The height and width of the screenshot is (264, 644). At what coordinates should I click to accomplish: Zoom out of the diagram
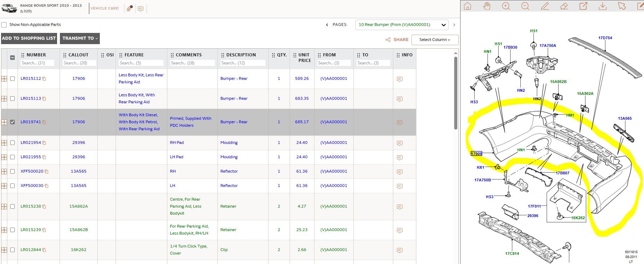pyautogui.click(x=525, y=6)
